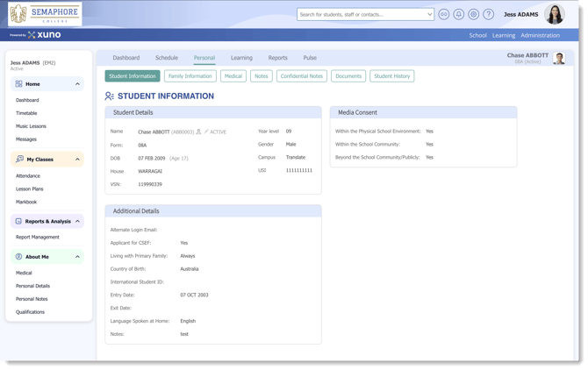Switch to the Pulse tab
The width and height of the screenshot is (588, 370).
[310, 58]
